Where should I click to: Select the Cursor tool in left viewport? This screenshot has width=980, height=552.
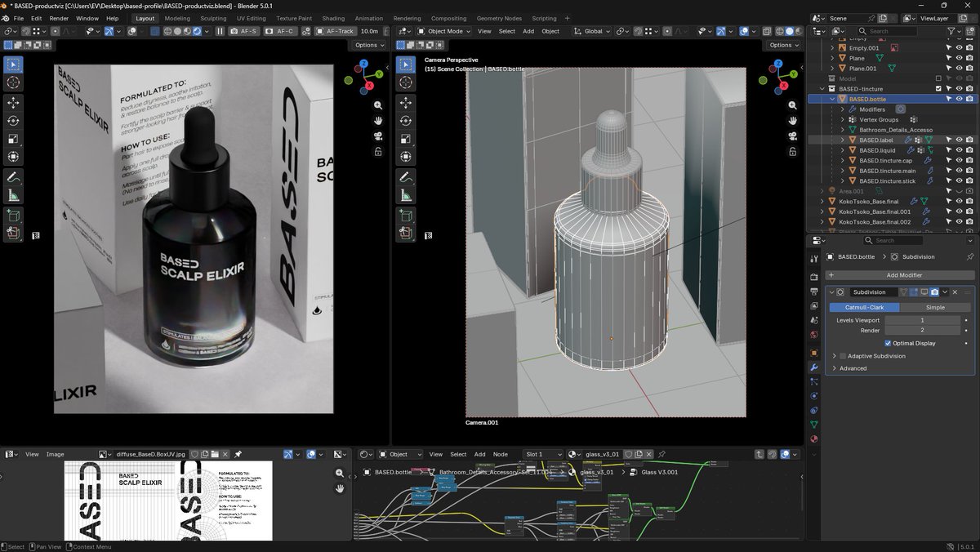[x=13, y=82]
